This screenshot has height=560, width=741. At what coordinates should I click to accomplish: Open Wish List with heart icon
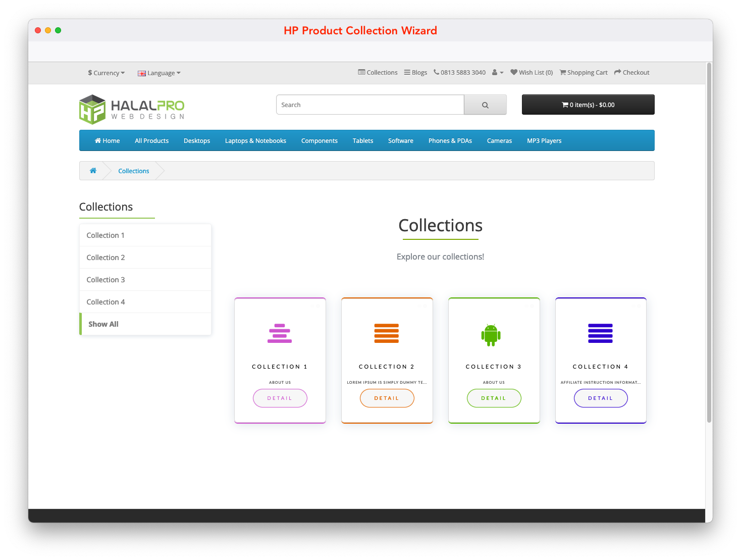(532, 73)
